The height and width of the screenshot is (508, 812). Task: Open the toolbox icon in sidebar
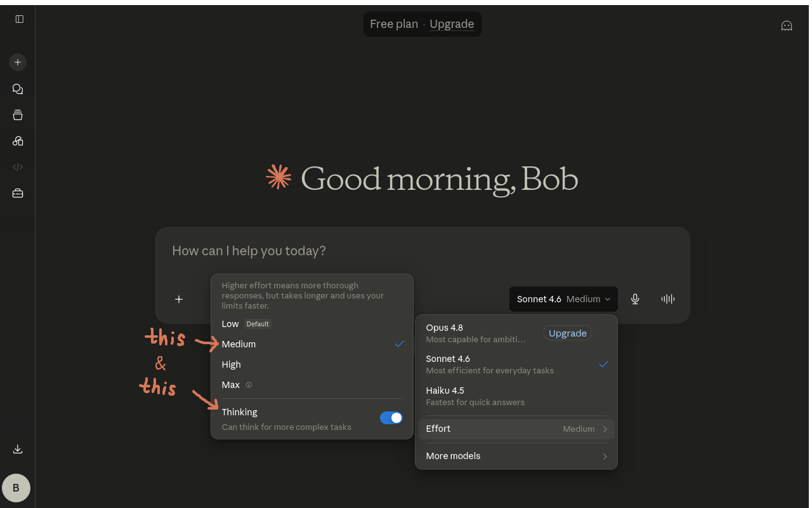pos(18,193)
